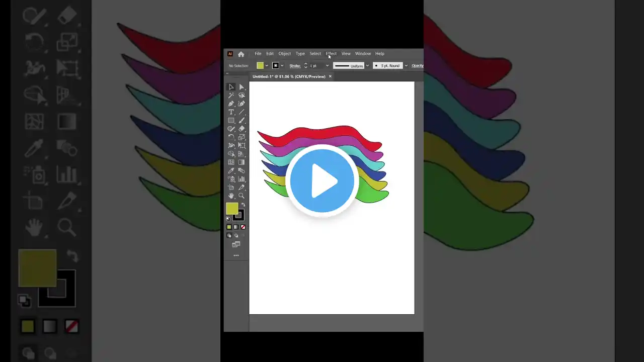The height and width of the screenshot is (362, 644).
Task: Open the 5 pt. Round brush dropdown
Action: 406,66
